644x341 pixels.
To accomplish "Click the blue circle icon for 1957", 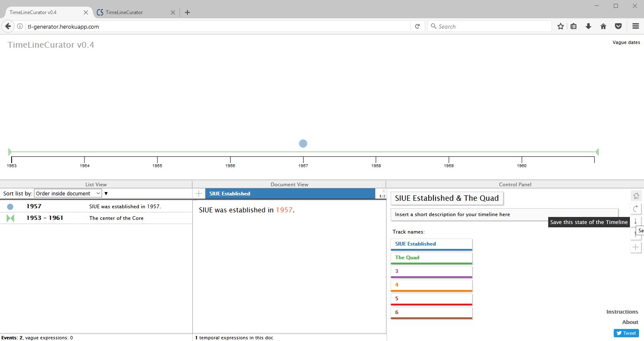I will coord(10,207).
